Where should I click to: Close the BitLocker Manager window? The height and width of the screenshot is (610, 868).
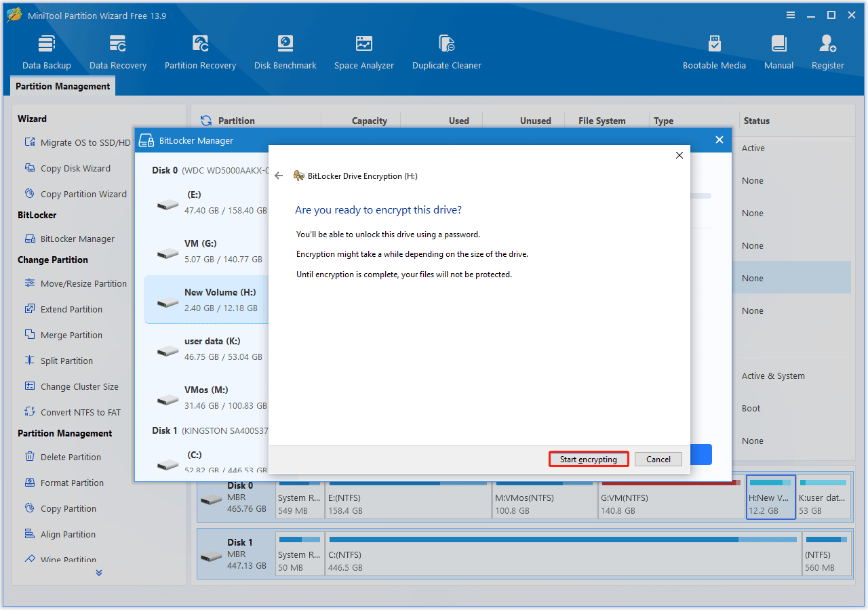click(719, 140)
